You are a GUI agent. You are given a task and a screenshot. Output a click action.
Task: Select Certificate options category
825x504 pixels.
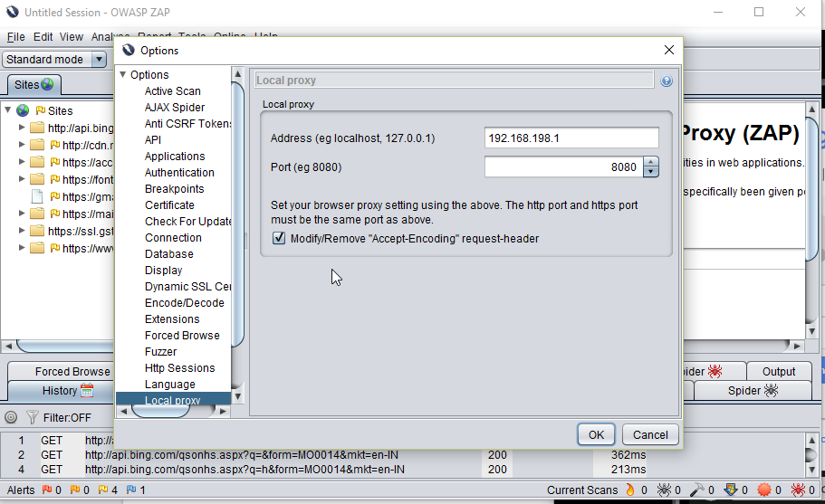169,205
